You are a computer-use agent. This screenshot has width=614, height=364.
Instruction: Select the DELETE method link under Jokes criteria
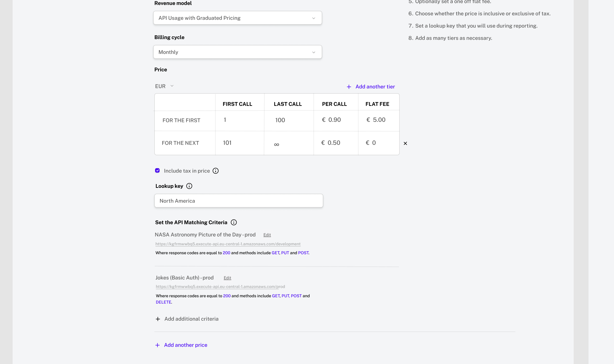(163, 302)
